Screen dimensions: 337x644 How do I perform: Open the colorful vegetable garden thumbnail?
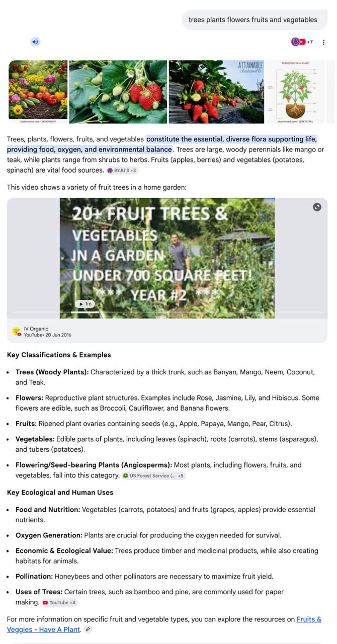tap(38, 92)
